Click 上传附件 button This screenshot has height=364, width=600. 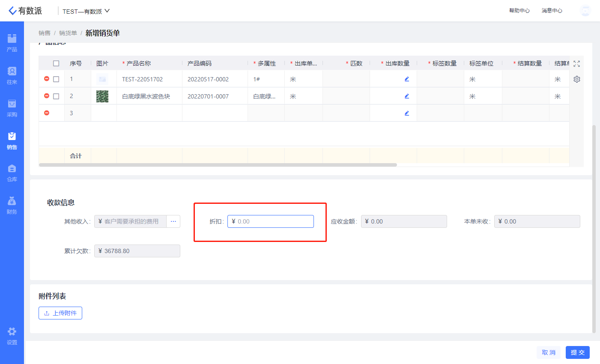tap(60, 313)
